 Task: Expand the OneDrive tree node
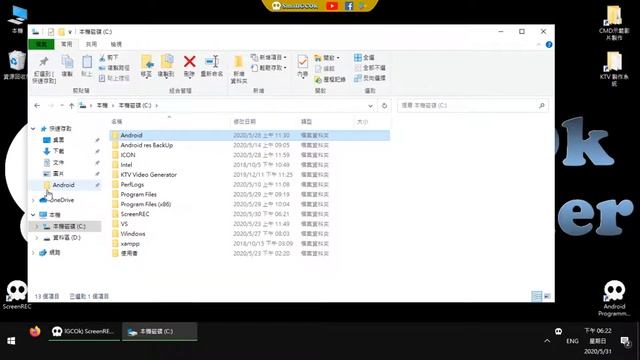33,200
